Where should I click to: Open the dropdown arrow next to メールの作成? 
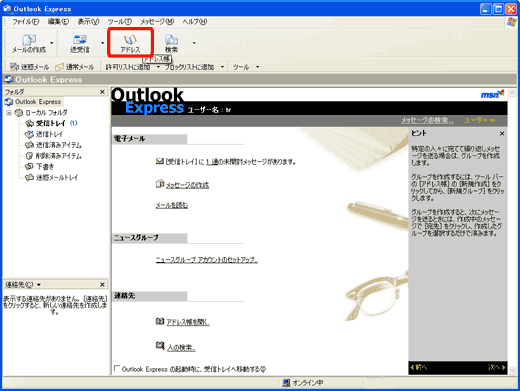52,43
